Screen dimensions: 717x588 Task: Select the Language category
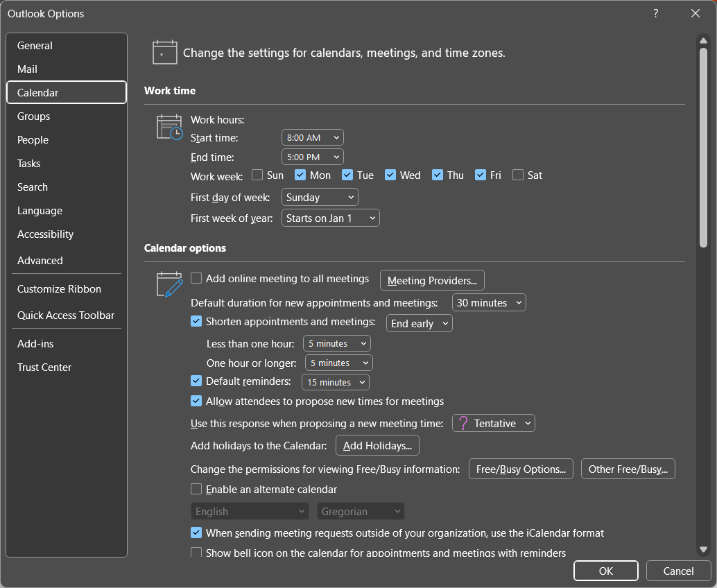[x=67, y=211]
